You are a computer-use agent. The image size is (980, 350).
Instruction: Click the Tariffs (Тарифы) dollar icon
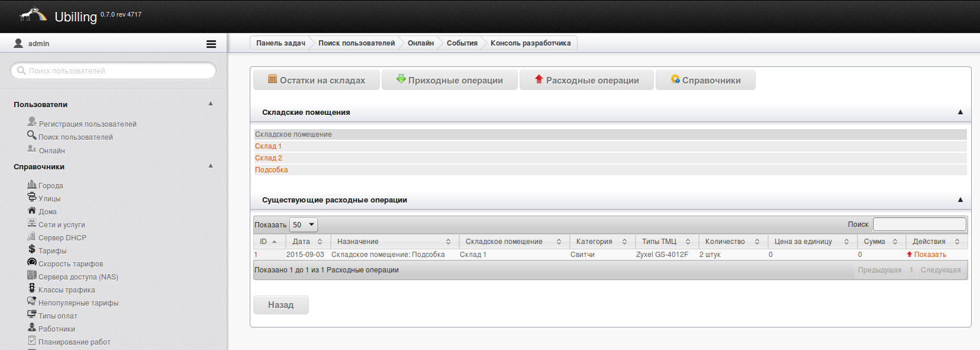pos(32,250)
